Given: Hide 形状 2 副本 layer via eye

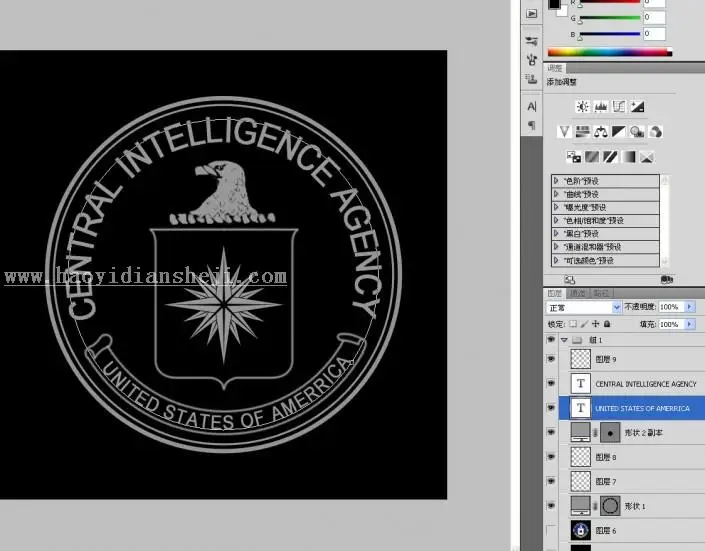Looking at the screenshot, I should [551, 432].
